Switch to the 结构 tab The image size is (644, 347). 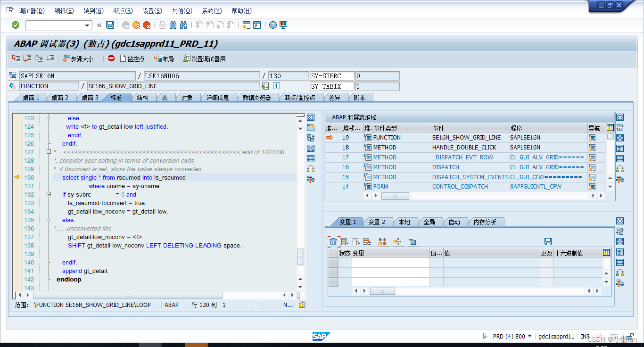coord(143,98)
